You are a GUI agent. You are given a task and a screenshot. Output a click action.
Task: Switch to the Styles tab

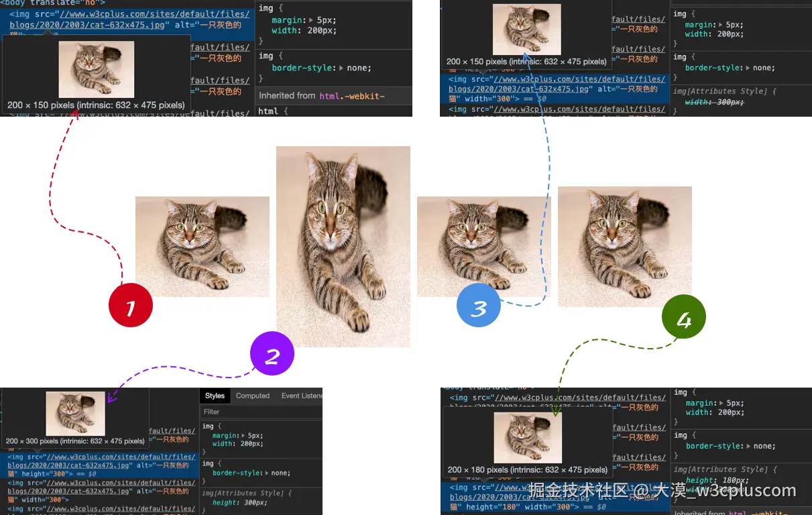click(x=215, y=396)
